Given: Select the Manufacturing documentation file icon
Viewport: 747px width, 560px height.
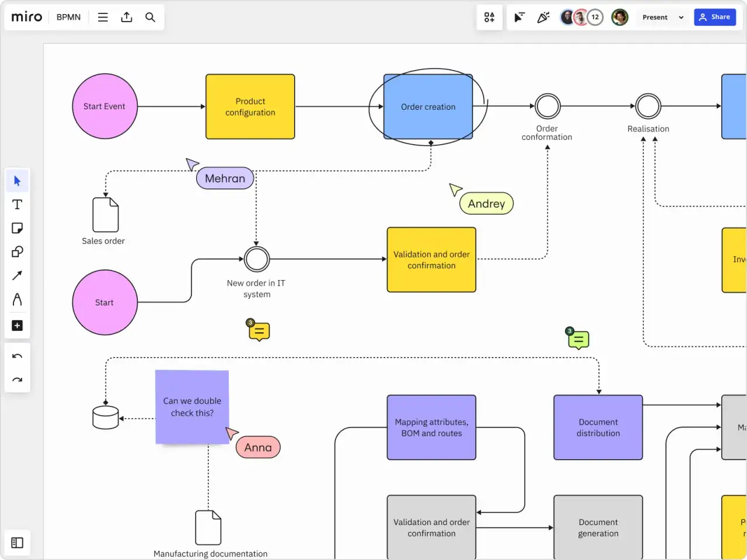Looking at the screenshot, I should (x=208, y=528).
